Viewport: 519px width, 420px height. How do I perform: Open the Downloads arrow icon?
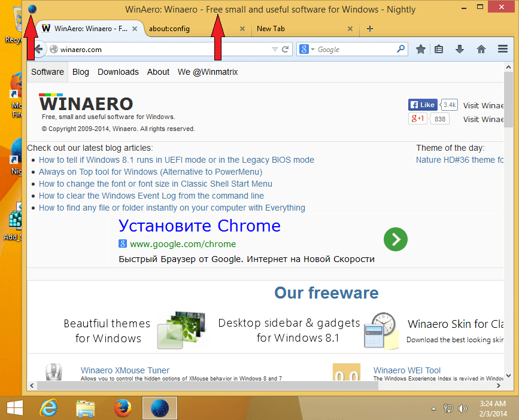[x=460, y=49]
